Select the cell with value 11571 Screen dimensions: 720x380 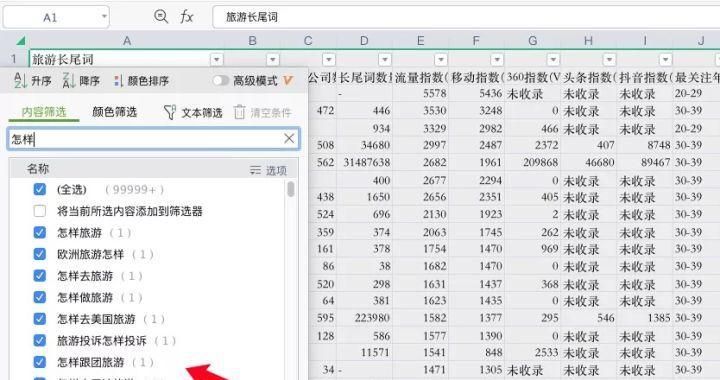click(365, 353)
